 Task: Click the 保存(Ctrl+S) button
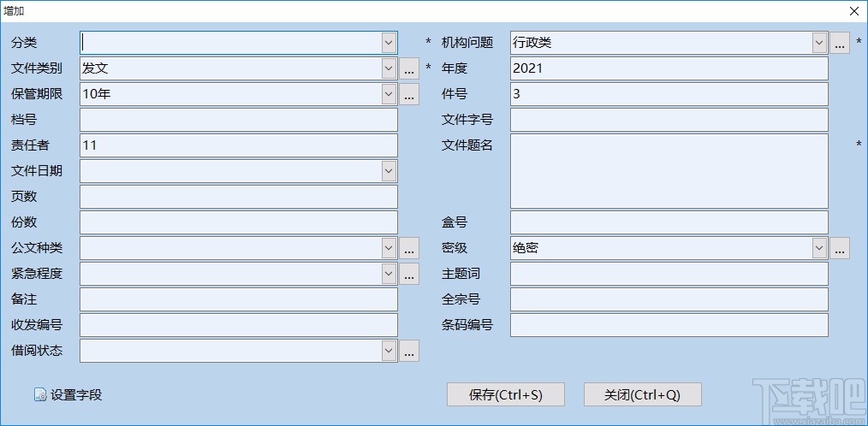(506, 394)
